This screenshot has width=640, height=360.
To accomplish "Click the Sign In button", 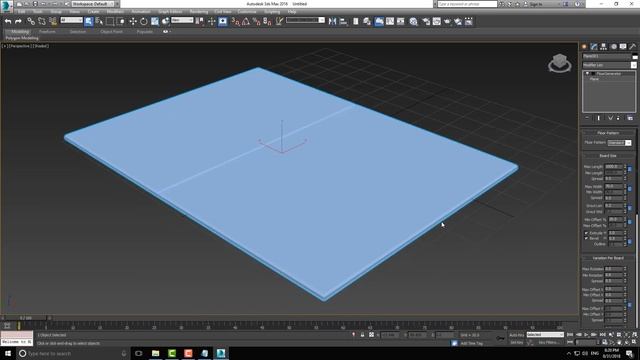I will click(536, 4).
